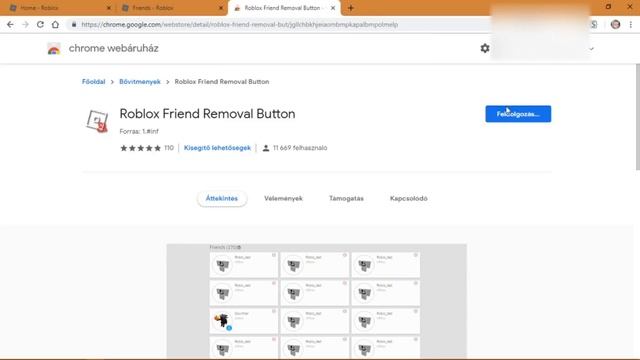This screenshot has width=640, height=360.
Task: Close the Friends - Roblox tab
Action: 221,8
